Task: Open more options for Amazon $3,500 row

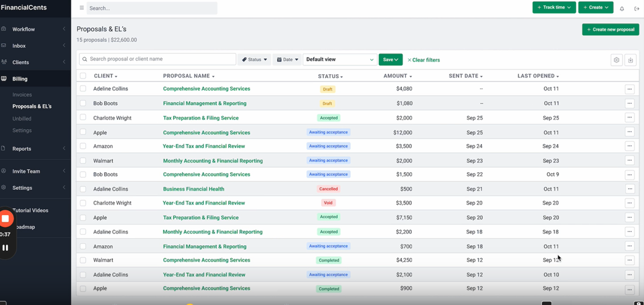Action: pyautogui.click(x=630, y=146)
